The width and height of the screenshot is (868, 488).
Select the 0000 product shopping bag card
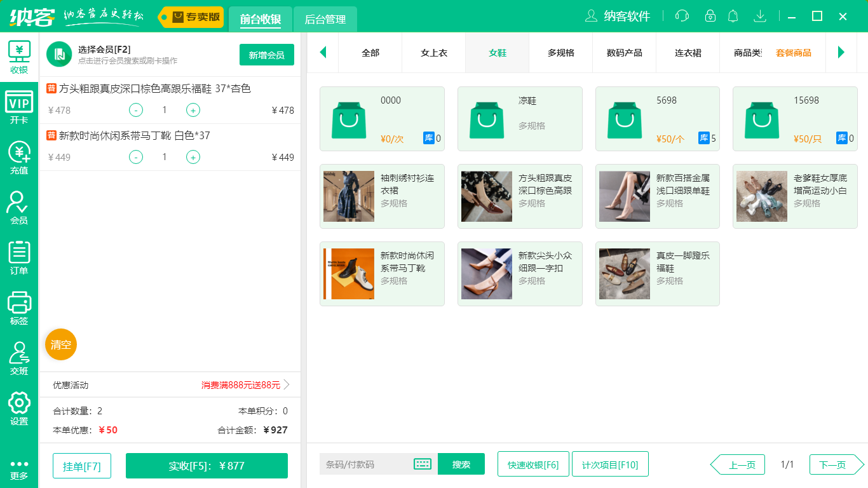[x=382, y=119]
